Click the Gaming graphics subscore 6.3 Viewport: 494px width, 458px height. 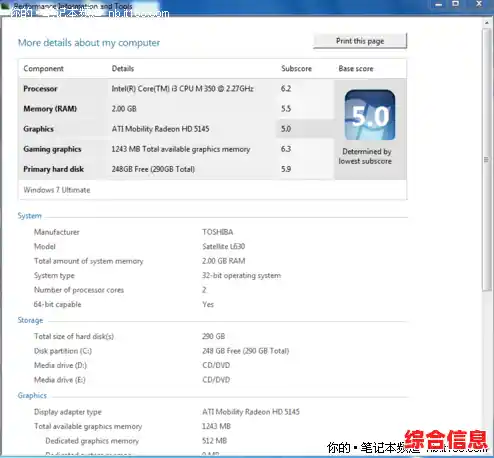point(286,149)
